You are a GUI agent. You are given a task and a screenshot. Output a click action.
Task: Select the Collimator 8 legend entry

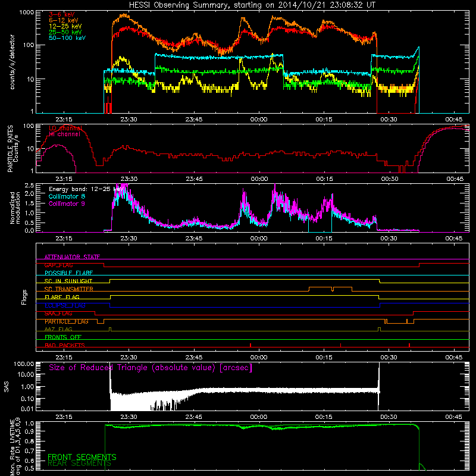click(x=67, y=196)
